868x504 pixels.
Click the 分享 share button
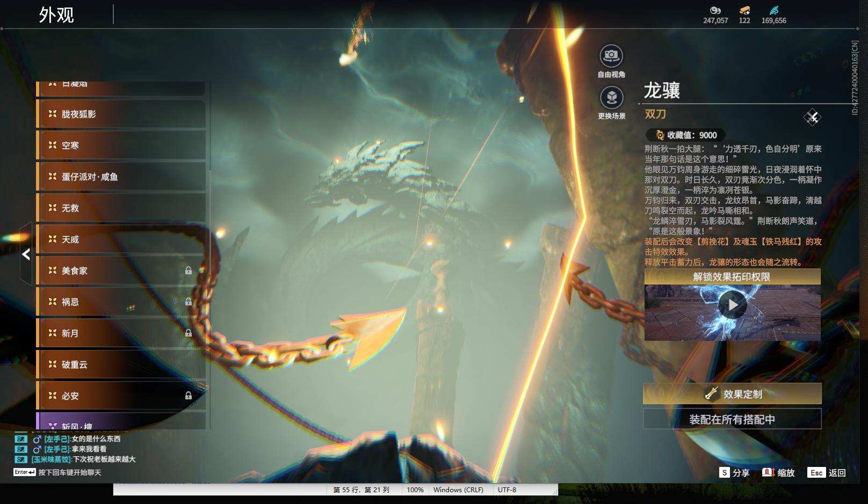point(734,472)
